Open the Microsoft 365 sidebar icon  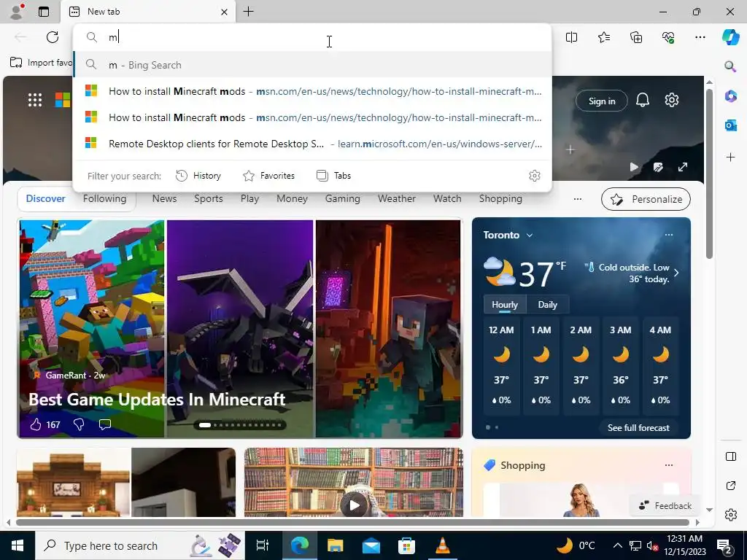[730, 96]
